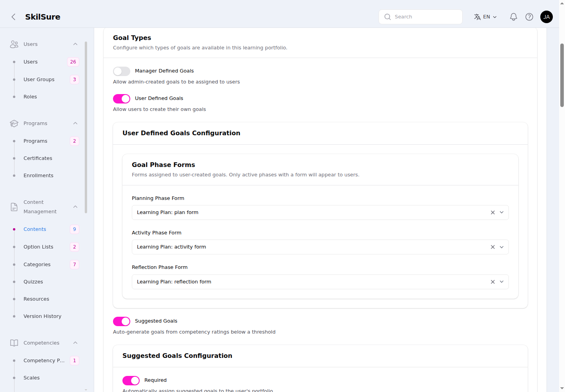565x392 pixels.
Task: Open Planning Phase Form dropdown arrow
Action: click(501, 212)
